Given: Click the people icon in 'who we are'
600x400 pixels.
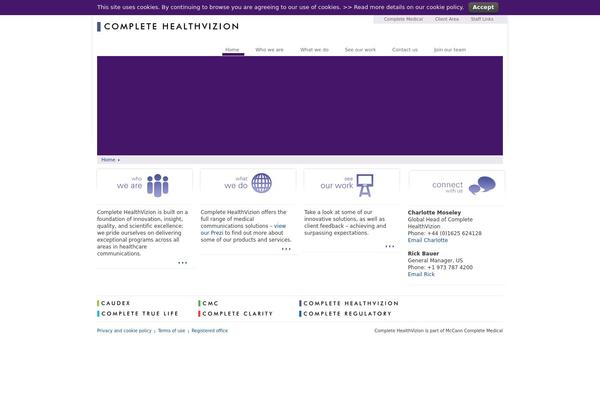Looking at the screenshot, I should (158, 185).
